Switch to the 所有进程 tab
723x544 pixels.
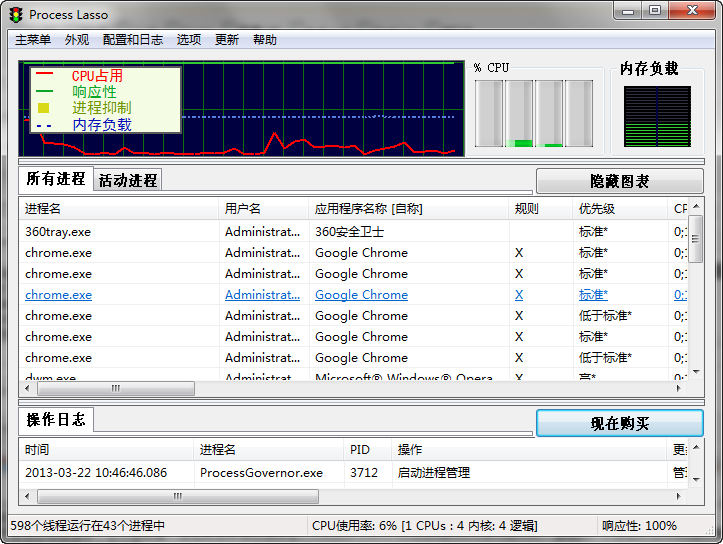pos(56,179)
